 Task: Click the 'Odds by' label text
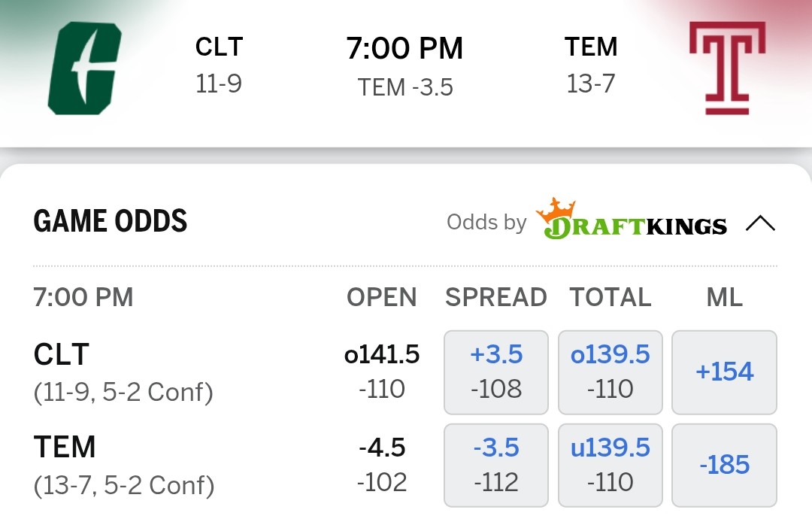[x=486, y=223]
